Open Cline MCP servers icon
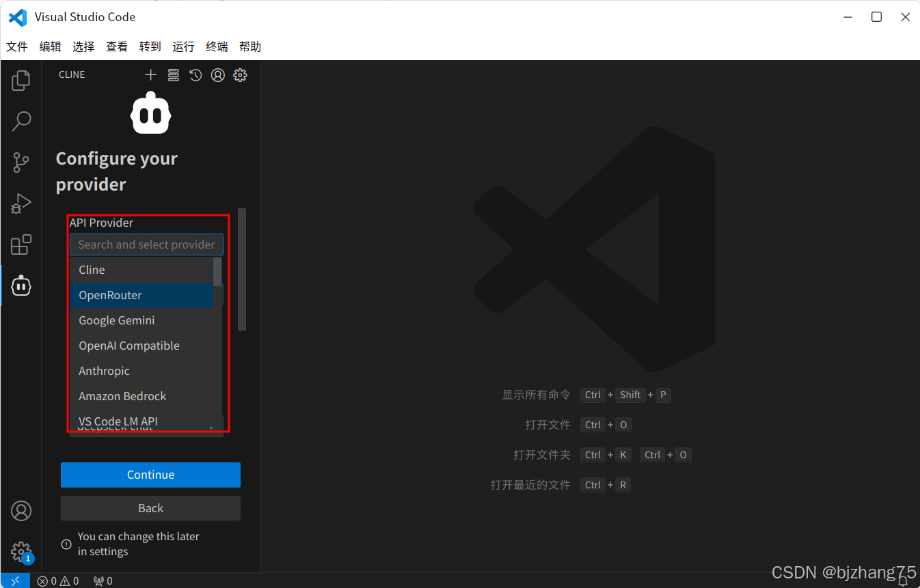 tap(174, 75)
